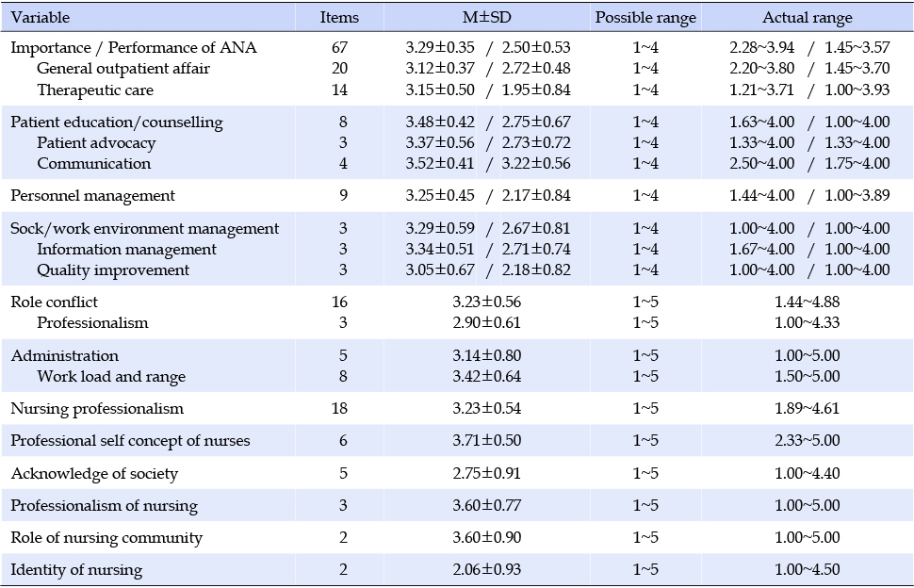Click the Variable column header
This screenshot has width=914, height=588.
coord(41,18)
